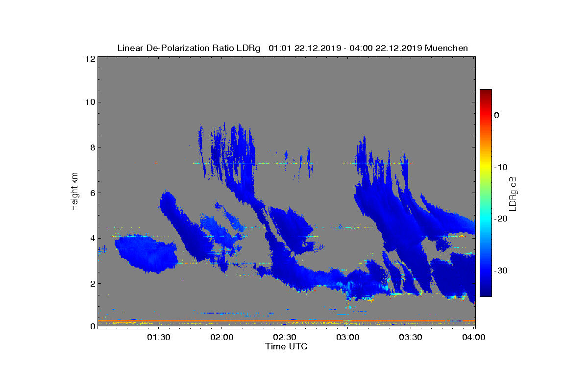Viewport: 588px width, 392px height.
Task: Click the 'Muenchen' station name in title
Action: (x=446, y=48)
